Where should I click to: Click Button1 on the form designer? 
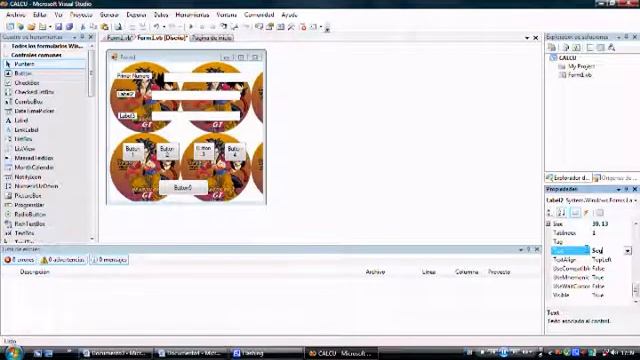[132, 152]
